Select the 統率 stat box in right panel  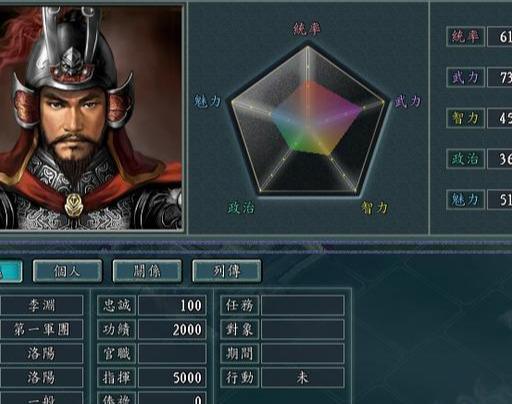click(x=465, y=37)
